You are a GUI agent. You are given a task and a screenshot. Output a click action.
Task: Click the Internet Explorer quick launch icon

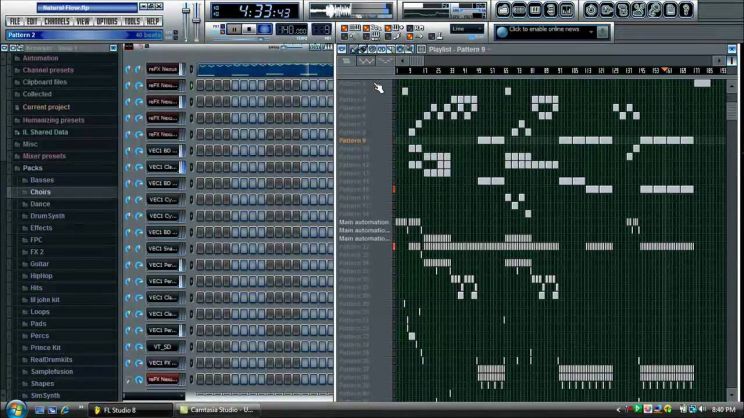coord(65,410)
